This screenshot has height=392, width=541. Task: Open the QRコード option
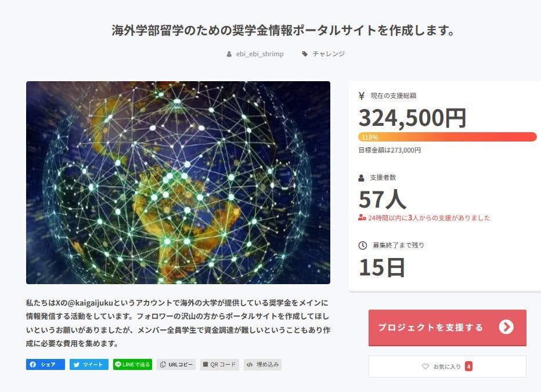pos(219,365)
